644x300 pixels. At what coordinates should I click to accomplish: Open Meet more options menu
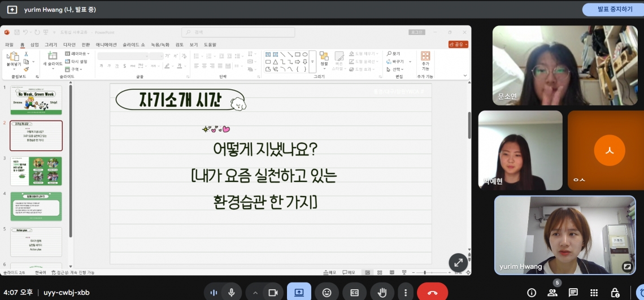[406, 293]
